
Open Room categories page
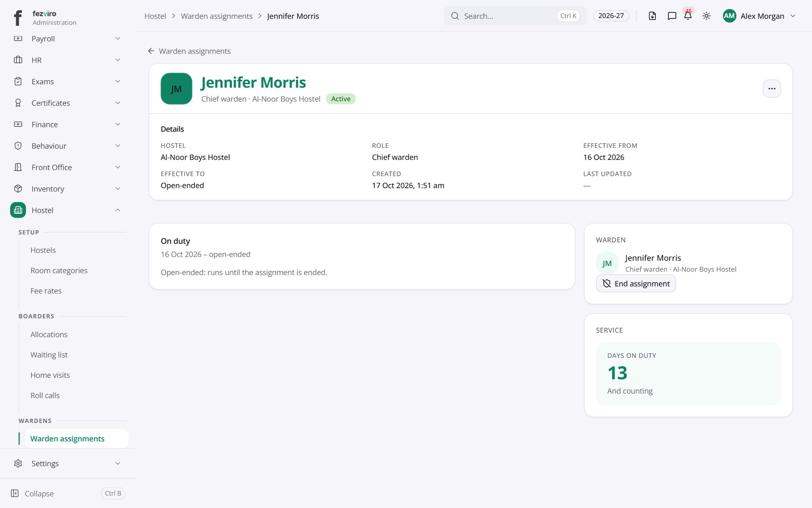59,271
